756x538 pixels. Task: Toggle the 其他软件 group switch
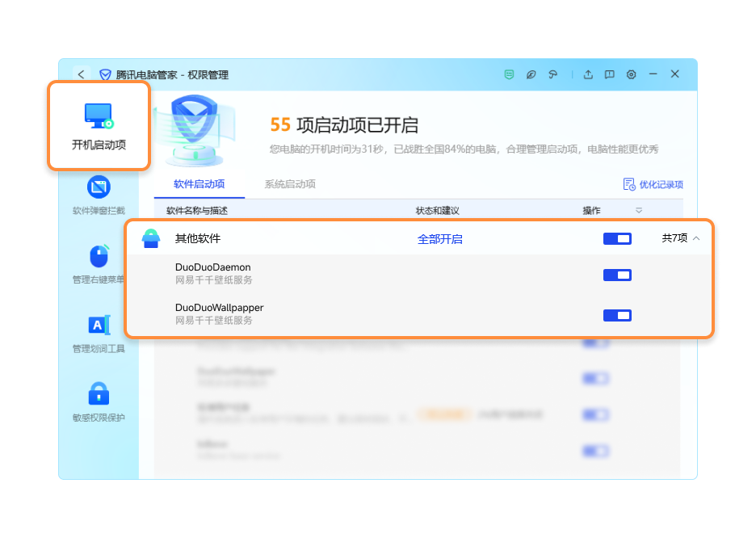click(x=617, y=238)
